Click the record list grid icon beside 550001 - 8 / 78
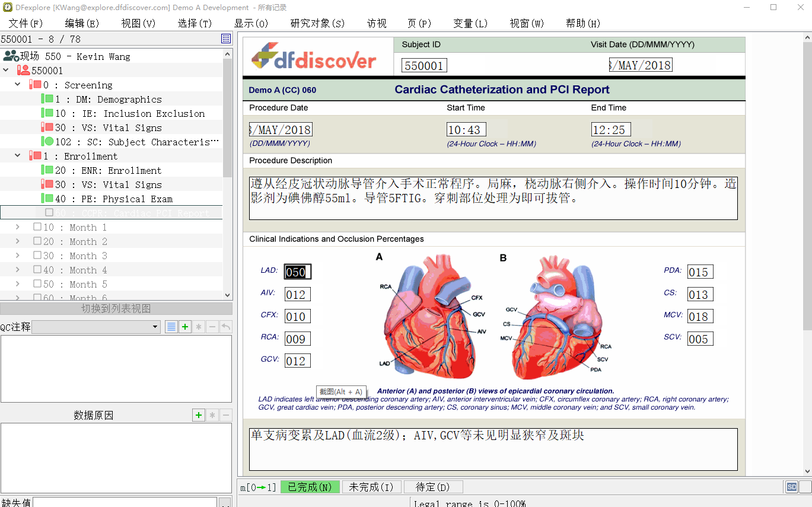 pos(226,39)
